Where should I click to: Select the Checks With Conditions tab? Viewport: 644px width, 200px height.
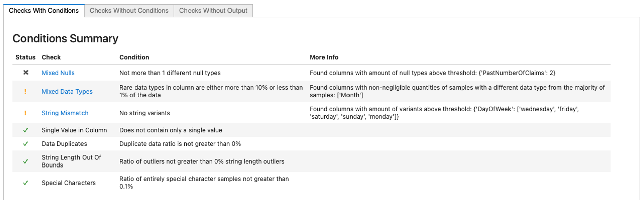point(44,11)
